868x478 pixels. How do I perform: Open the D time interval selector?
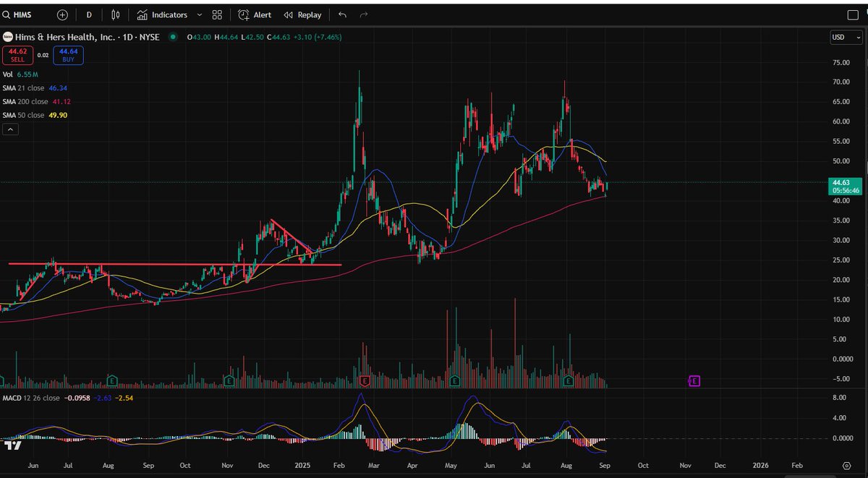89,14
